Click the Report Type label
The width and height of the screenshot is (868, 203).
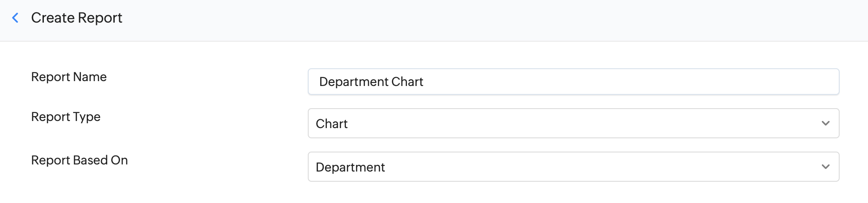point(66,117)
